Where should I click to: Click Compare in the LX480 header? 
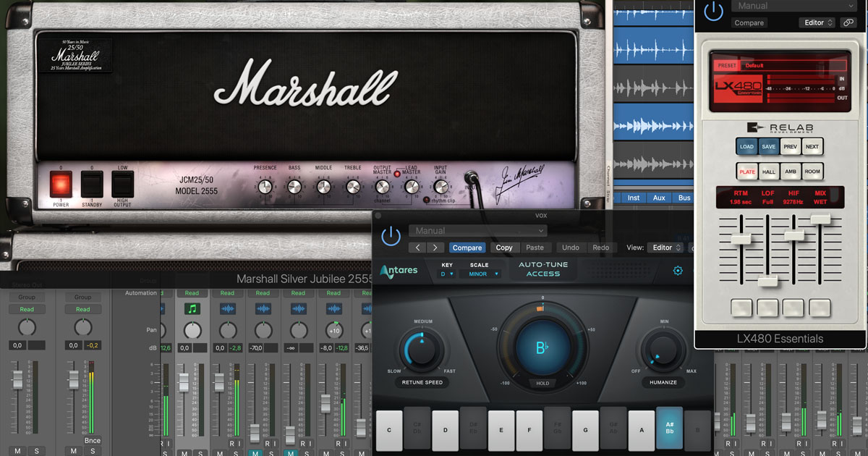(749, 23)
